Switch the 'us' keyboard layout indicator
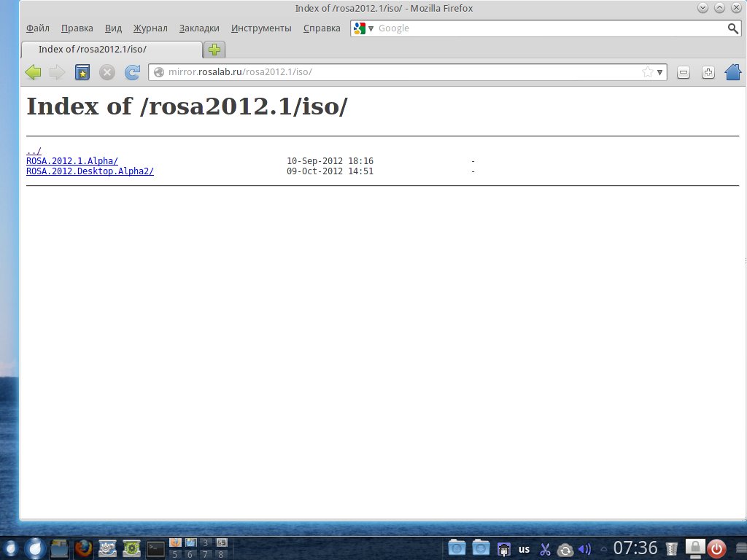 (524, 549)
